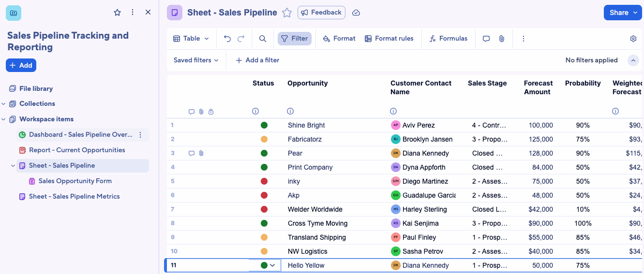644x274 pixels.
Task: Favorite the workspace with star icon
Action: click(x=117, y=13)
